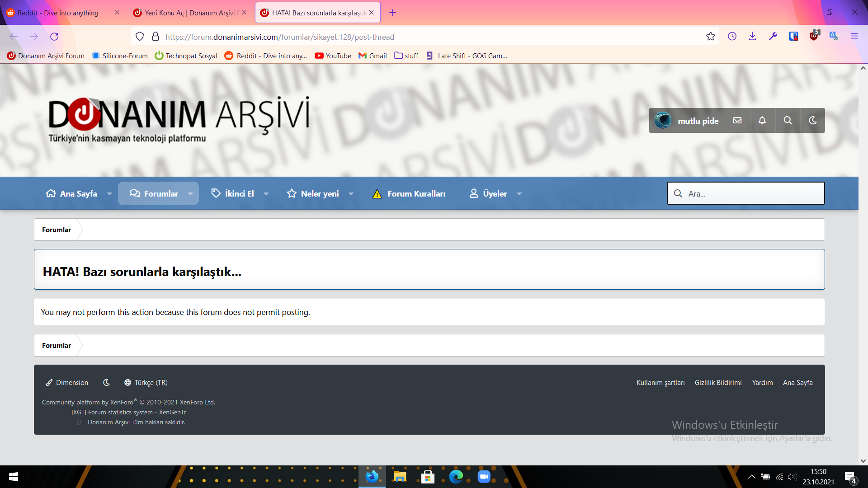The height and width of the screenshot is (488, 868).
Task: Expand the Ana Sayfa dropdown arrow
Action: pyautogui.click(x=109, y=194)
